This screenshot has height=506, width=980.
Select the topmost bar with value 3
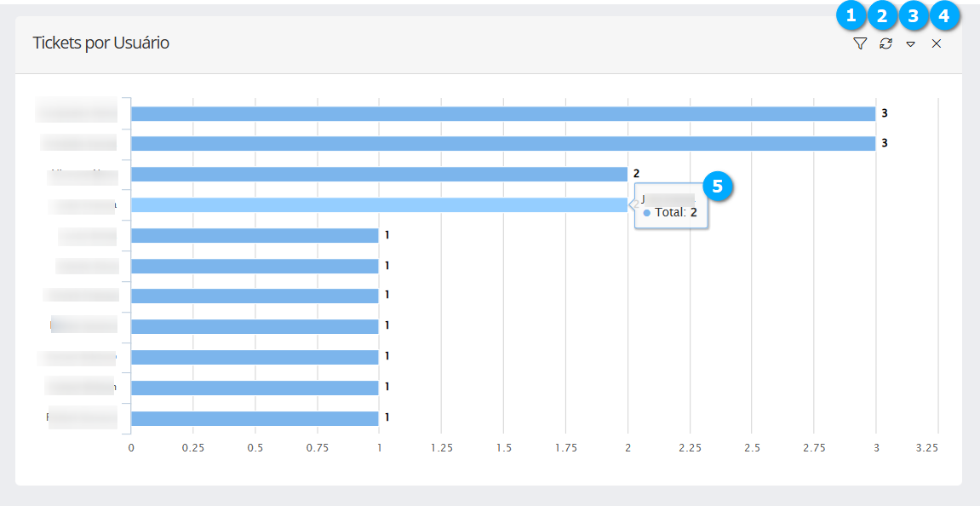(x=502, y=113)
